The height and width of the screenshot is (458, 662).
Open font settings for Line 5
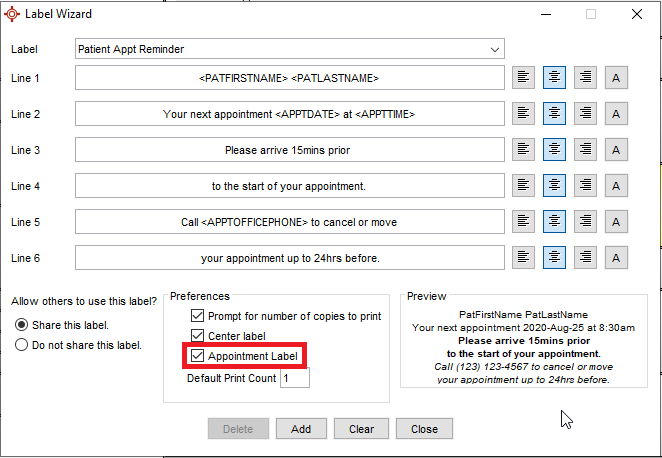click(x=617, y=222)
